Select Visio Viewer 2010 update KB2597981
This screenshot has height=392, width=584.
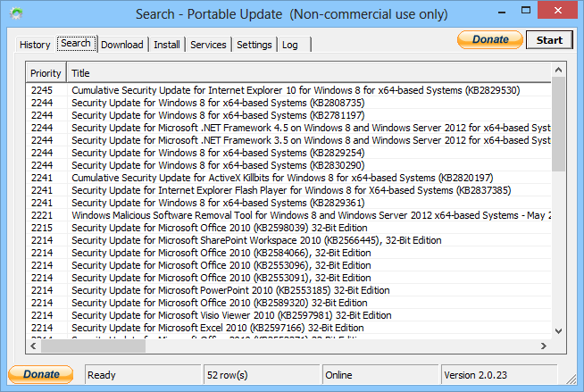(x=288, y=315)
